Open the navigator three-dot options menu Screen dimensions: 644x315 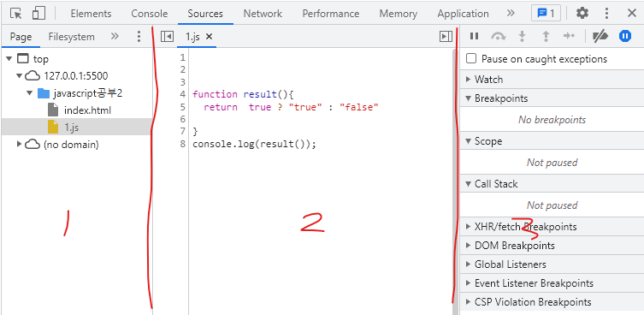[139, 37]
